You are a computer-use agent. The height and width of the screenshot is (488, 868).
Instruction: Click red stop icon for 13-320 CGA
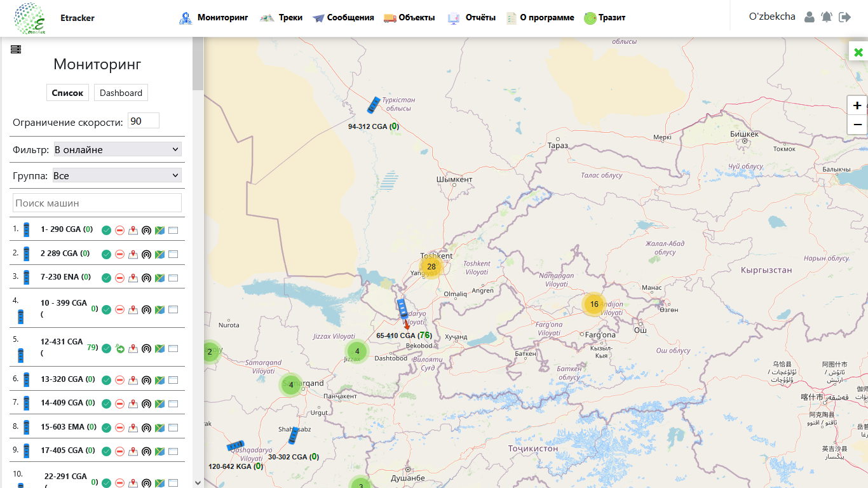tap(119, 380)
